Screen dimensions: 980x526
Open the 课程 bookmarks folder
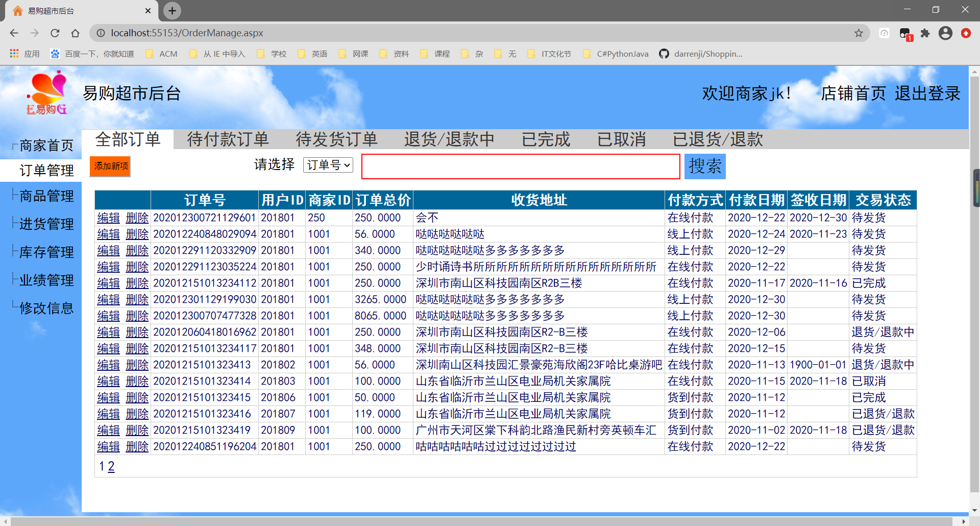coord(435,54)
